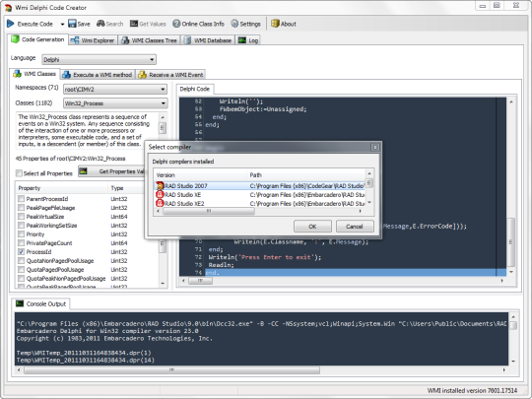
Task: Check the PeakPageFileUsage property checkbox
Action: [x=21, y=208]
